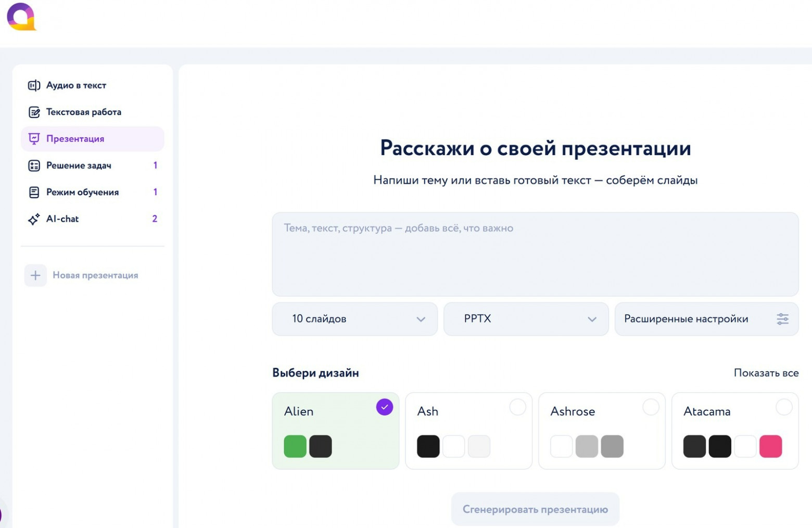Open Текстовая работа section
812x528 pixels.
coord(93,112)
